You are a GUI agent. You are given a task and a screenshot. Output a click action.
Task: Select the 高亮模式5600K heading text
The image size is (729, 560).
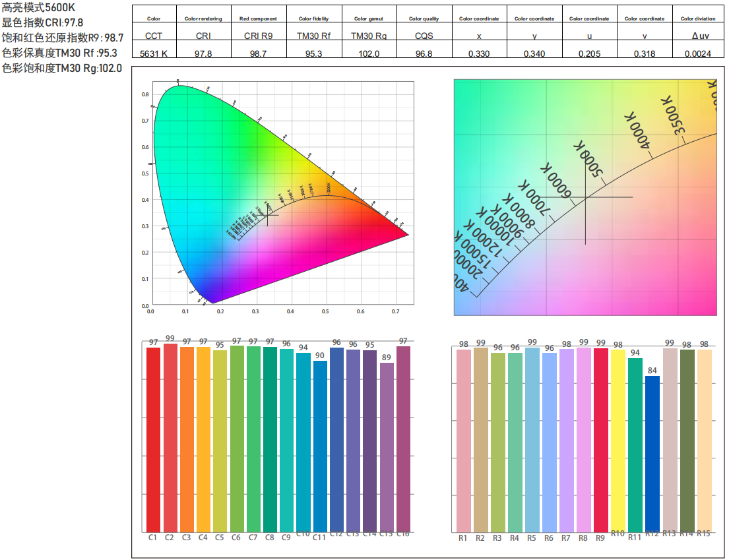click(x=38, y=7)
